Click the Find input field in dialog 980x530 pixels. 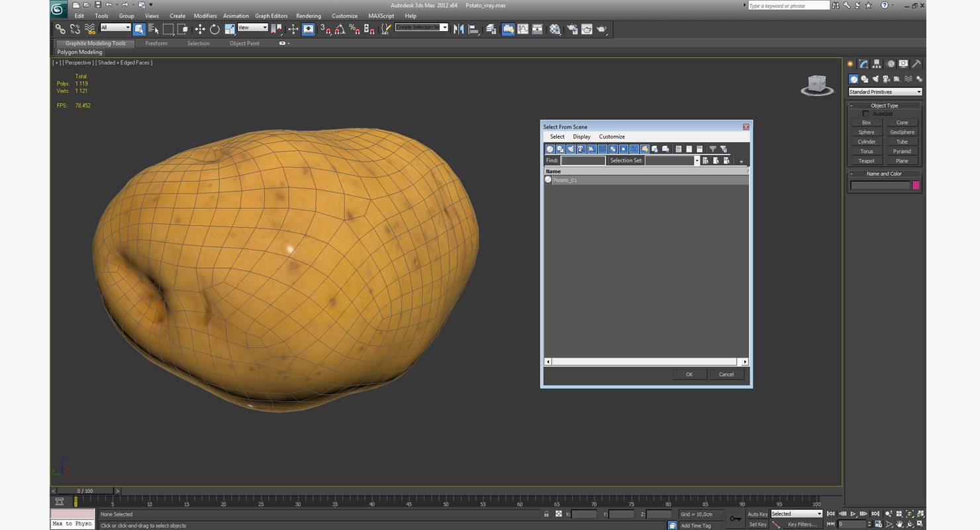tap(583, 160)
